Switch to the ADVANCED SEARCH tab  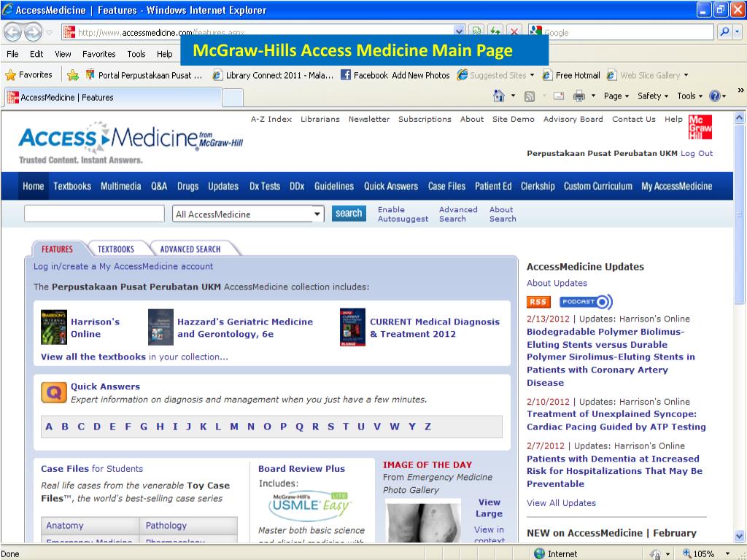point(190,249)
